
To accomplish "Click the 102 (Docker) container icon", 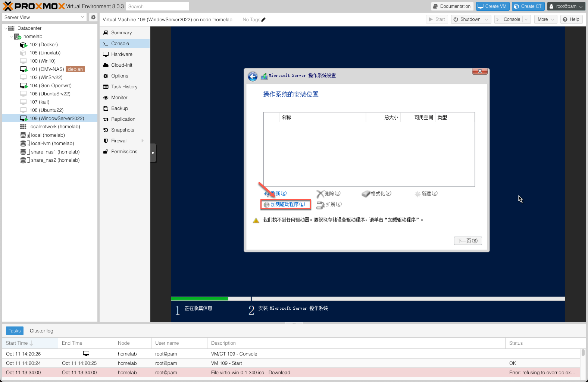I will click(x=24, y=45).
